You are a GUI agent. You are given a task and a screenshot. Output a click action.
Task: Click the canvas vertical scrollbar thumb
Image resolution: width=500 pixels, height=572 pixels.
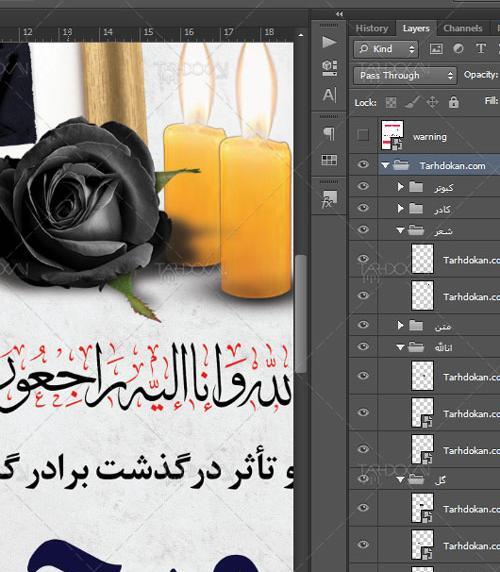point(301,314)
